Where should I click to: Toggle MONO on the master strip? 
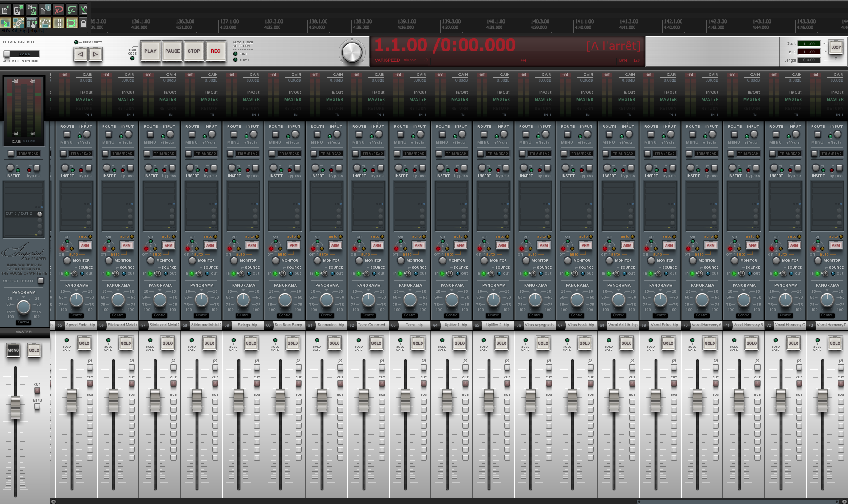pos(13,350)
